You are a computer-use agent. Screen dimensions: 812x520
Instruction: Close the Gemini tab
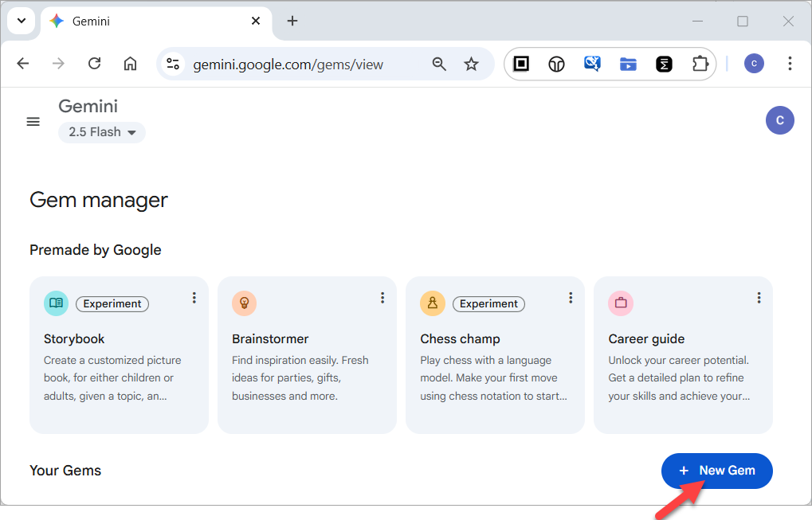click(256, 21)
